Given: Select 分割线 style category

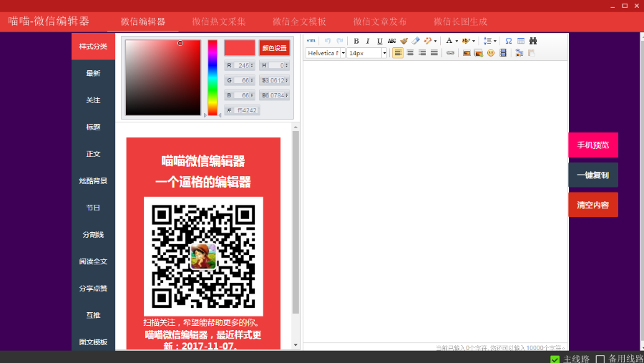Looking at the screenshot, I should click(x=93, y=235).
